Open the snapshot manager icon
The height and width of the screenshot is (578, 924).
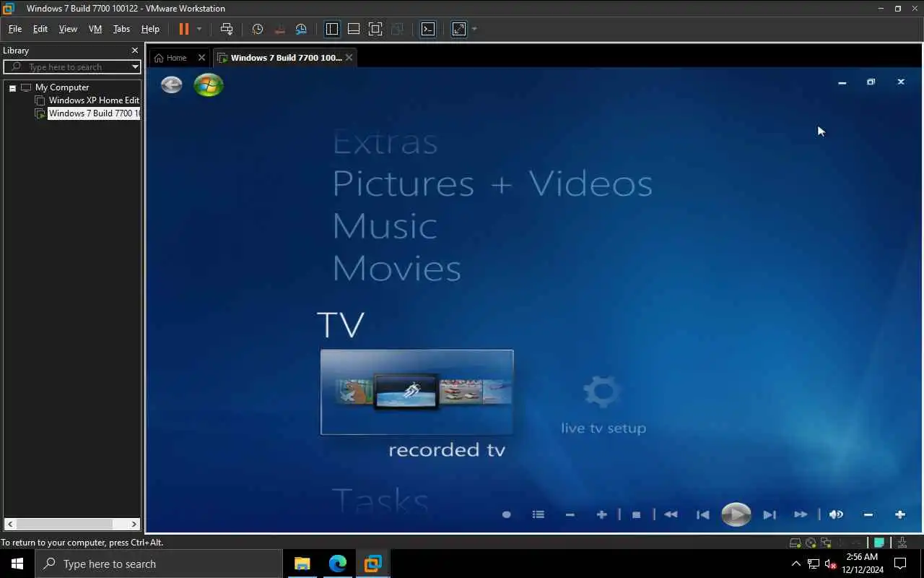301,29
